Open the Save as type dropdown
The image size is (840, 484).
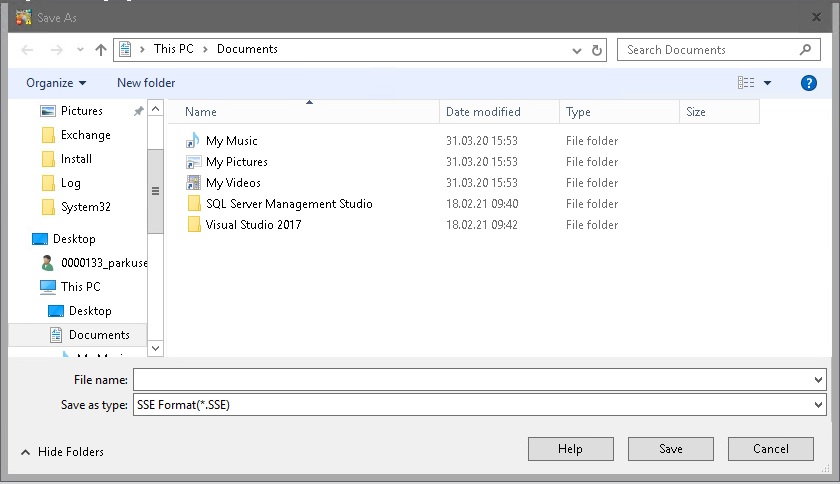819,405
